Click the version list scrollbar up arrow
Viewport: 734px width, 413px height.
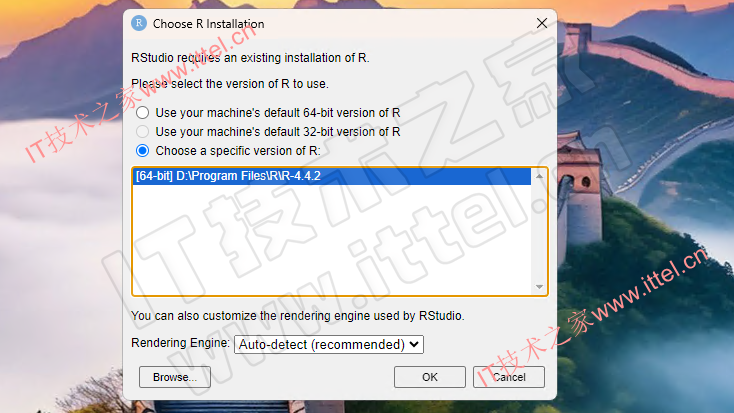pyautogui.click(x=539, y=176)
